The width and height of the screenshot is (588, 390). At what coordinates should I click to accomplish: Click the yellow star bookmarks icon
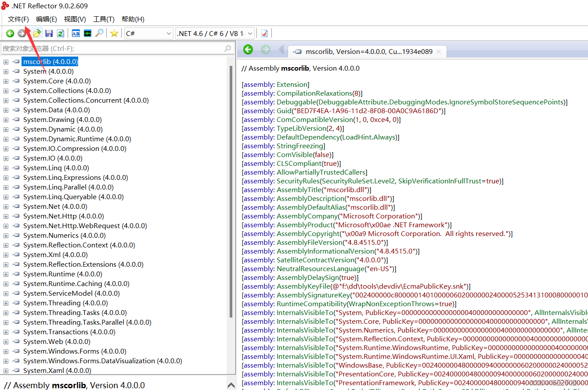[114, 33]
